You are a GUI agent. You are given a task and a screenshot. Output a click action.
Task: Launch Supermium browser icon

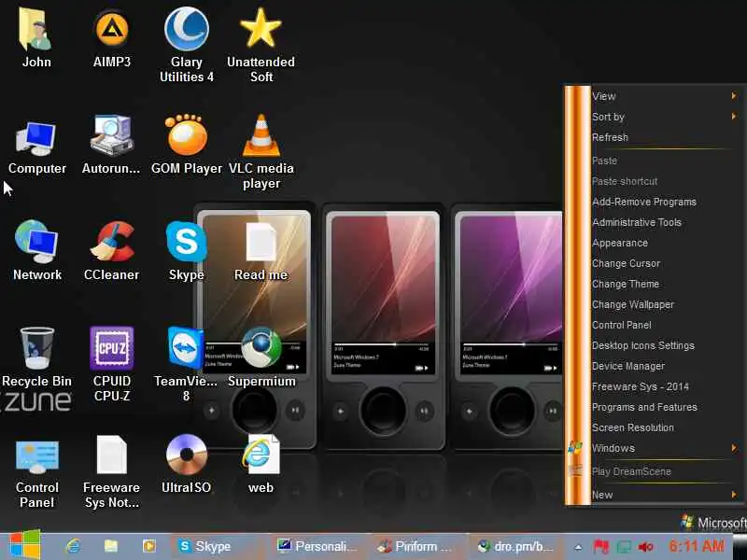pyautogui.click(x=261, y=348)
